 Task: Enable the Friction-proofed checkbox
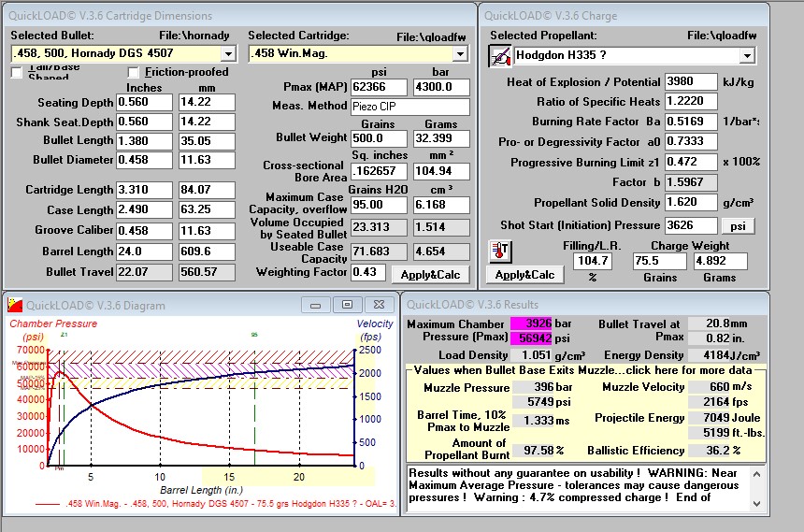point(134,72)
